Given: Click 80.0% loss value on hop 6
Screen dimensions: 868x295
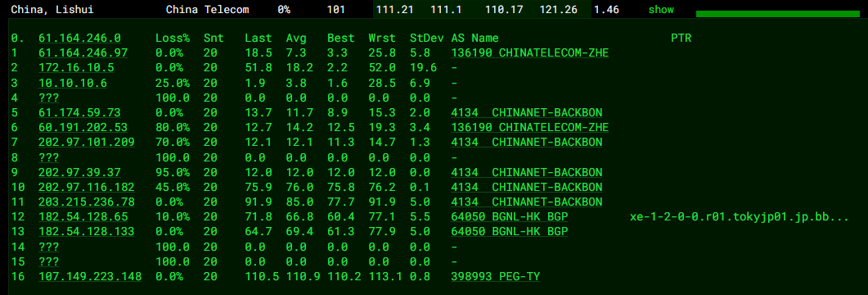Looking at the screenshot, I should [172, 128].
